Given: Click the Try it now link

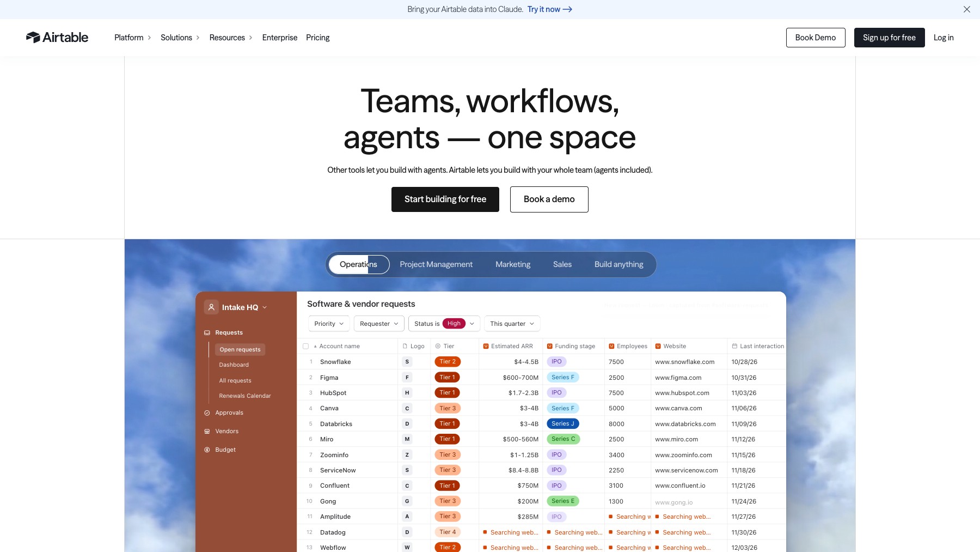Looking at the screenshot, I should (549, 9).
